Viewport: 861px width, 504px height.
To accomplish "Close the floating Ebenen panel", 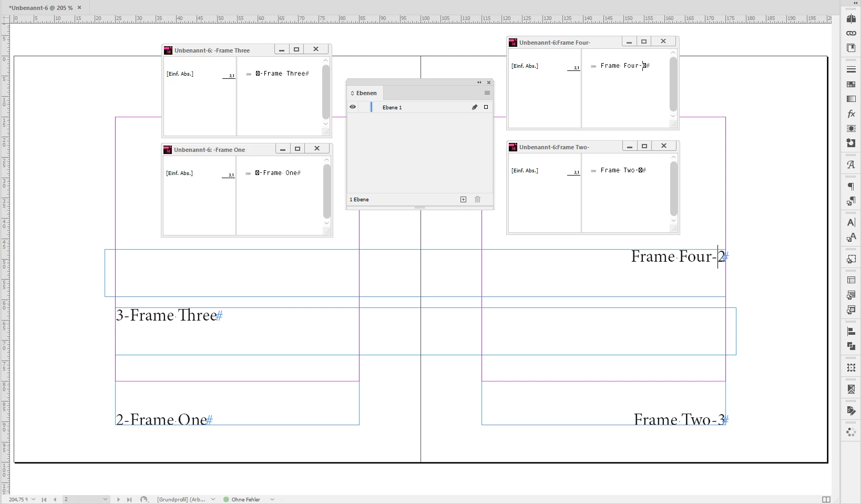I will click(x=489, y=83).
